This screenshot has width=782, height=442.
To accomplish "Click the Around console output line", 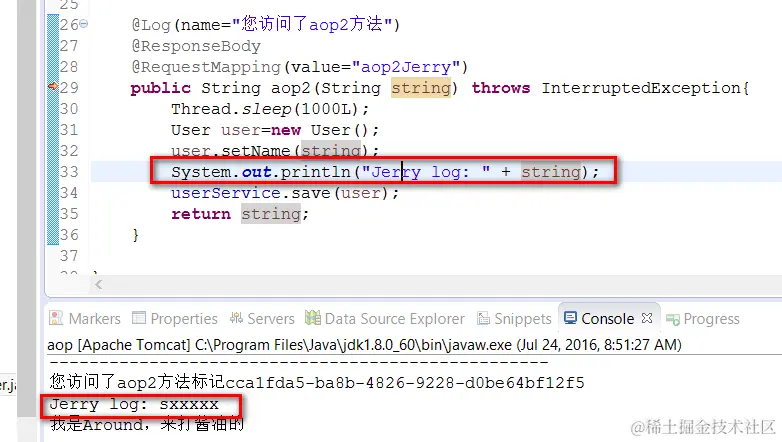I will click(147, 425).
